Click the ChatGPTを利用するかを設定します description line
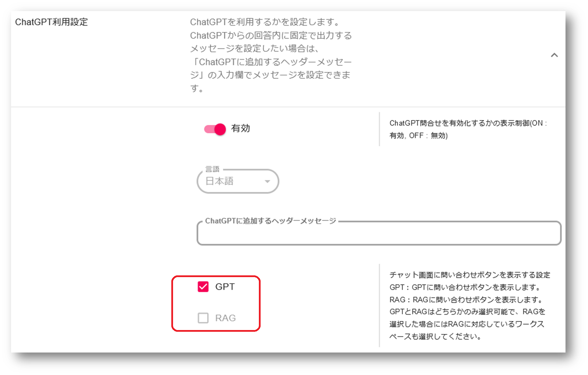588x375 pixels. 265,22
